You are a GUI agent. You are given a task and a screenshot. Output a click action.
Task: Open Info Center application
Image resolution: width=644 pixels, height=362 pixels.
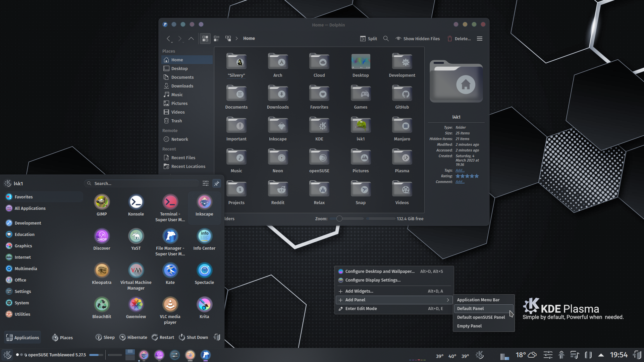coord(204,236)
